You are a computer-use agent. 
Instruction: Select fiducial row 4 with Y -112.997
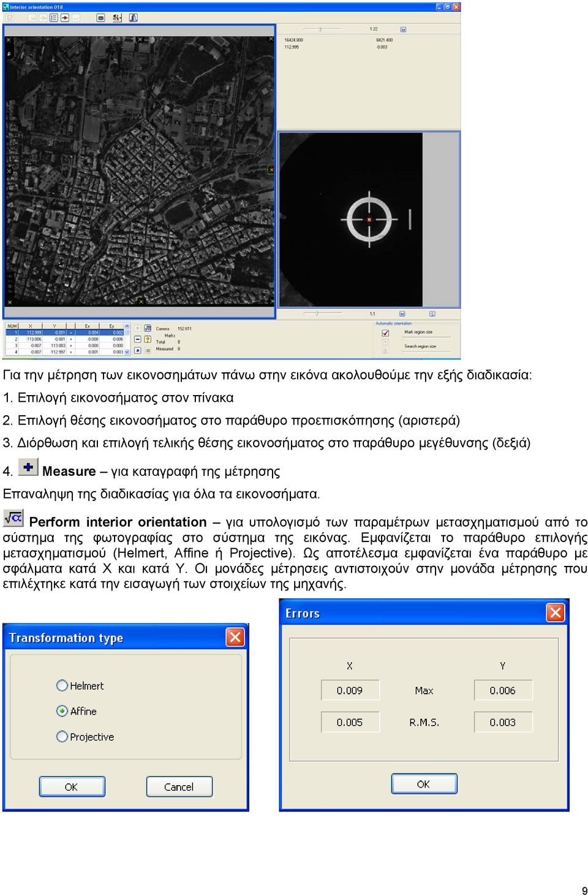click(x=64, y=352)
